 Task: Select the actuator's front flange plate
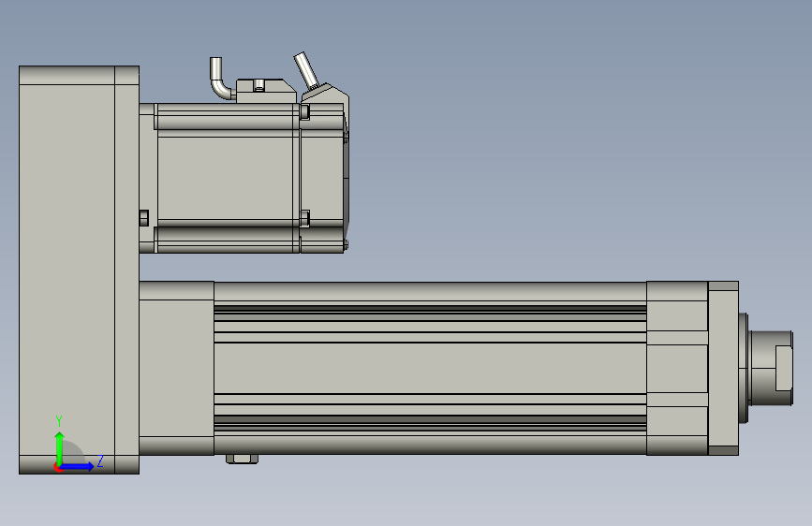click(723, 368)
